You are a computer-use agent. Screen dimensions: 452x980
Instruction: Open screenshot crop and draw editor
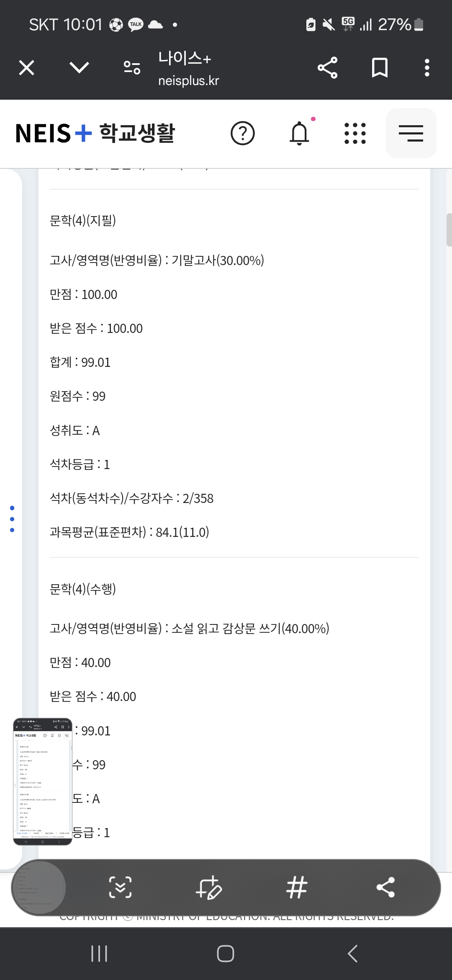[x=208, y=887]
